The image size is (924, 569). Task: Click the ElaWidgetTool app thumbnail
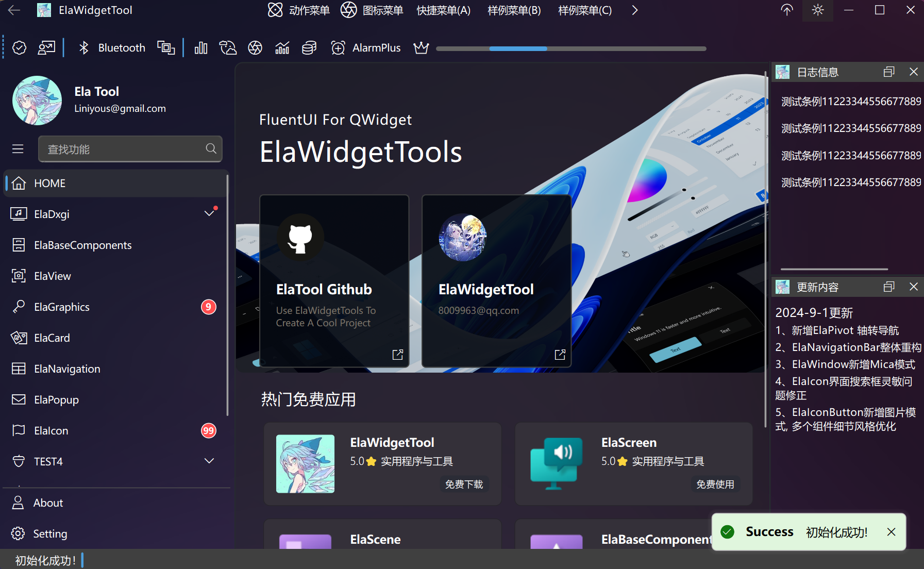tap(305, 464)
